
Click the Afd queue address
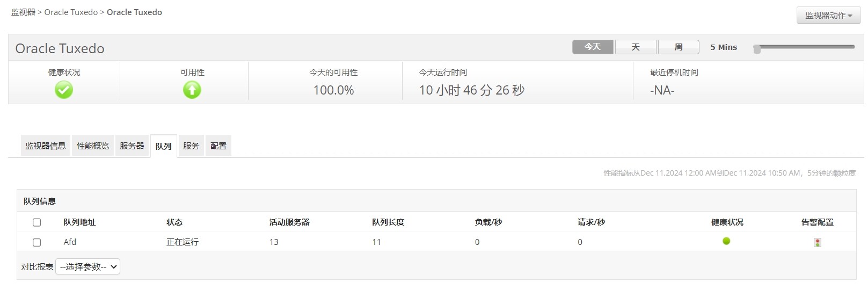70,242
